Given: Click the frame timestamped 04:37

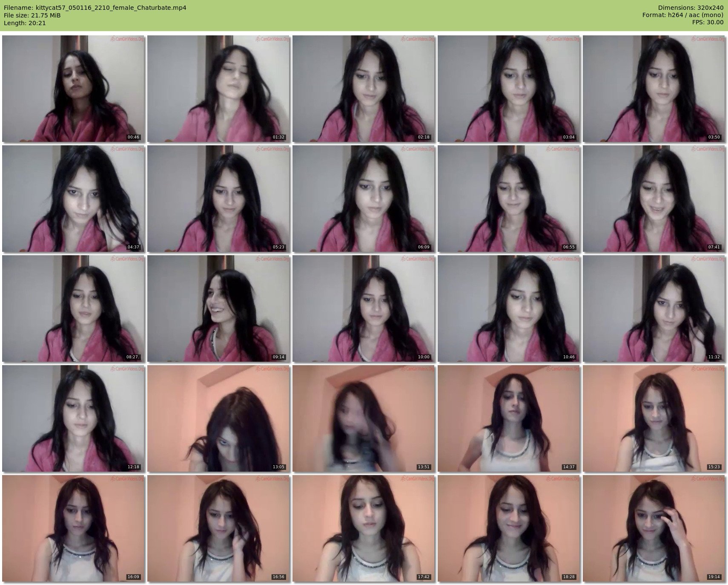Looking at the screenshot, I should click(x=73, y=199).
